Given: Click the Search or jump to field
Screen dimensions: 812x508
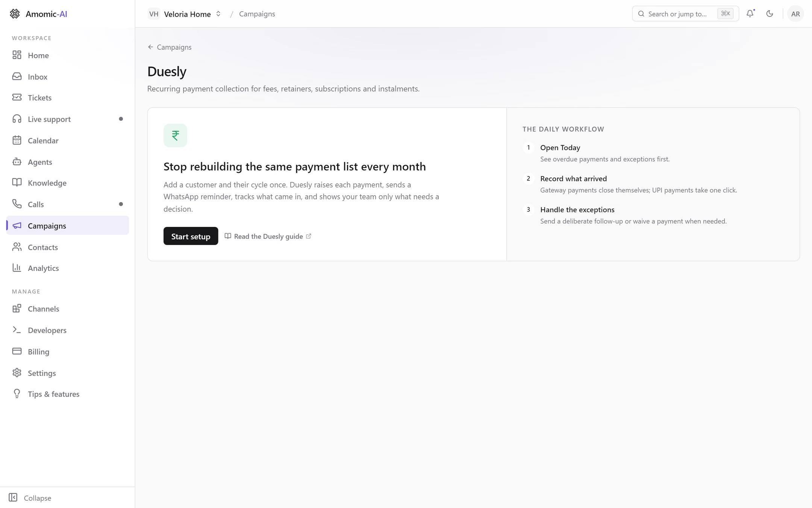Looking at the screenshot, I should coord(685,14).
